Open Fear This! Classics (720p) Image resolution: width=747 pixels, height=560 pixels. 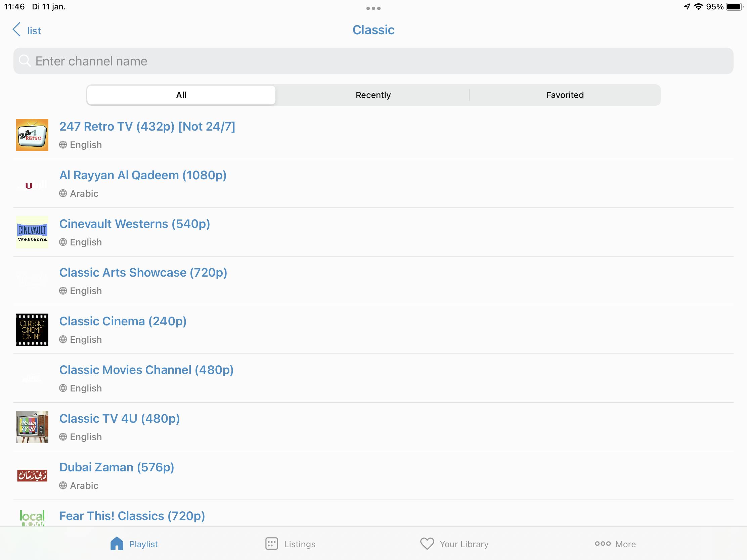coord(132,516)
